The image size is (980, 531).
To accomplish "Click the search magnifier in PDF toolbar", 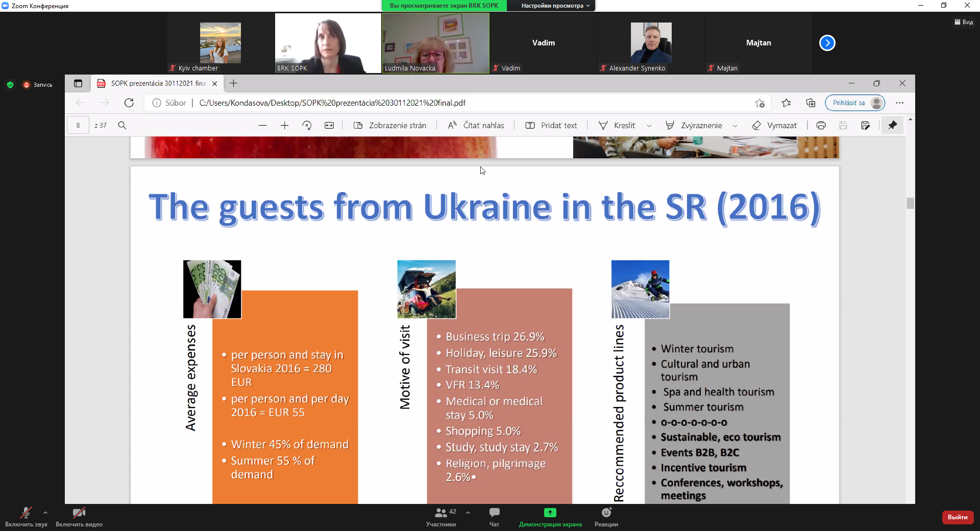I will coord(122,126).
